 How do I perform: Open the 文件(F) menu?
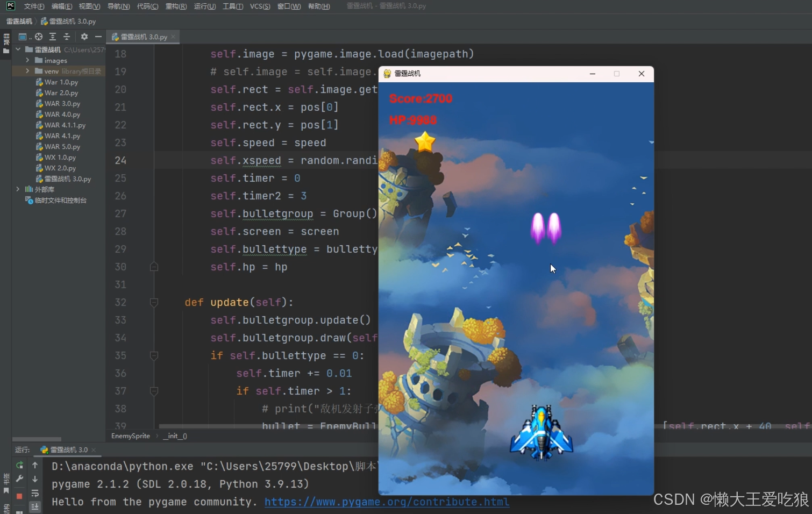click(x=34, y=6)
